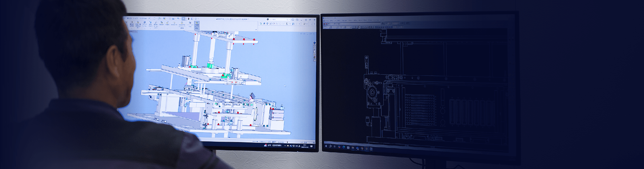
Task: Click the sigma icon in the right toolbar
Action: click(287, 24)
